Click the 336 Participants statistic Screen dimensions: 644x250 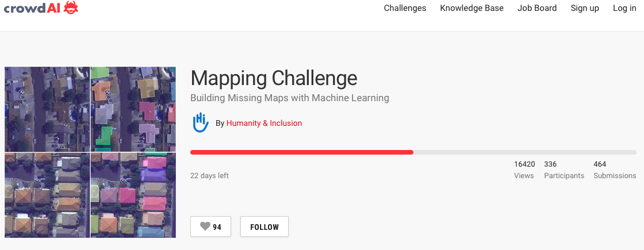tap(563, 170)
